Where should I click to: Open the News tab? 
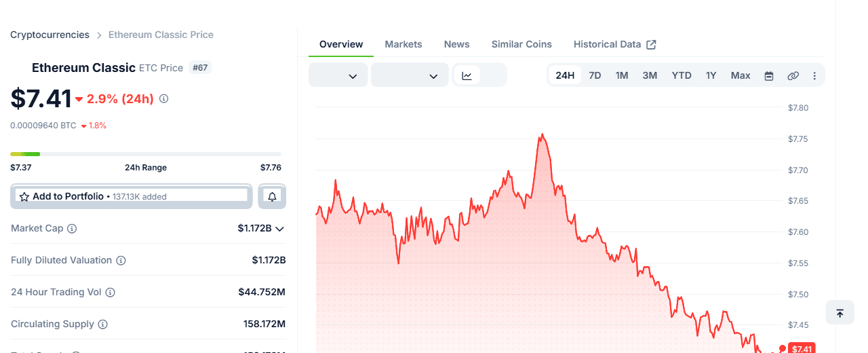pyautogui.click(x=457, y=44)
